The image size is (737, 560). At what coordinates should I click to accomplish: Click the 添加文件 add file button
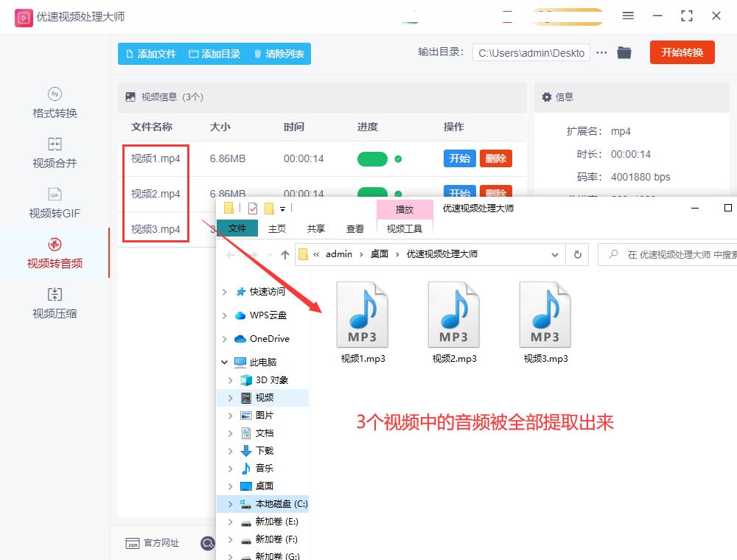click(151, 54)
